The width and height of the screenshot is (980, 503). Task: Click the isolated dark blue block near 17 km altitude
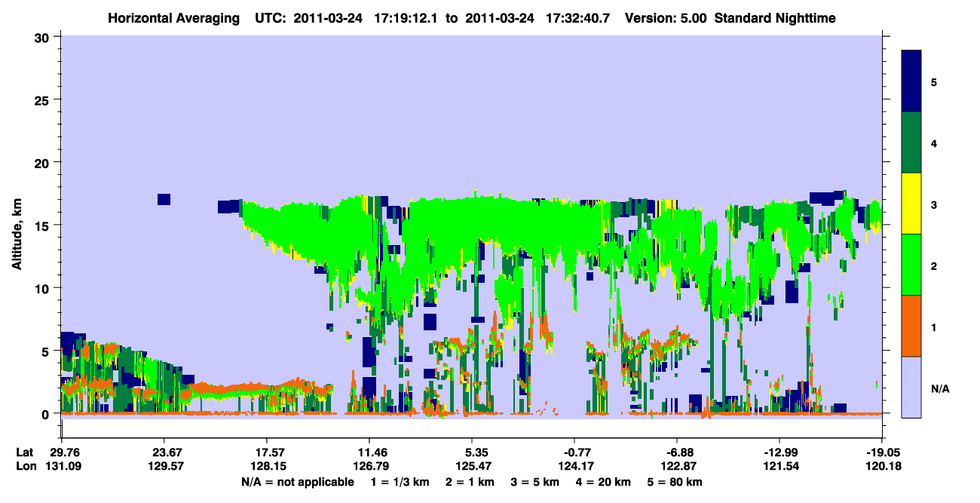[164, 199]
